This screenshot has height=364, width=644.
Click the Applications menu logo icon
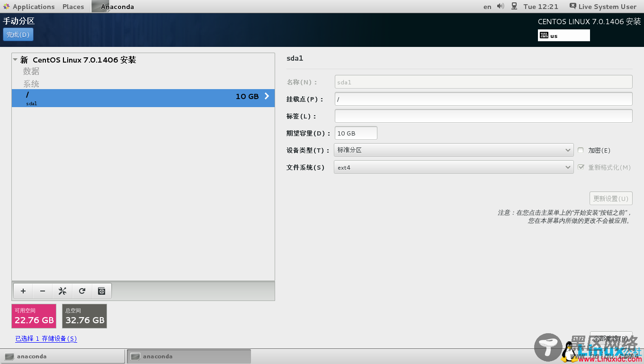(x=7, y=7)
